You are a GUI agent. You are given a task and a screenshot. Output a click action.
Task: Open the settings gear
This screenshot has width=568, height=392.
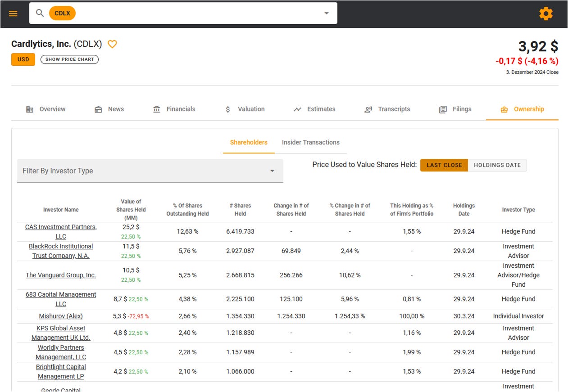pos(546,14)
